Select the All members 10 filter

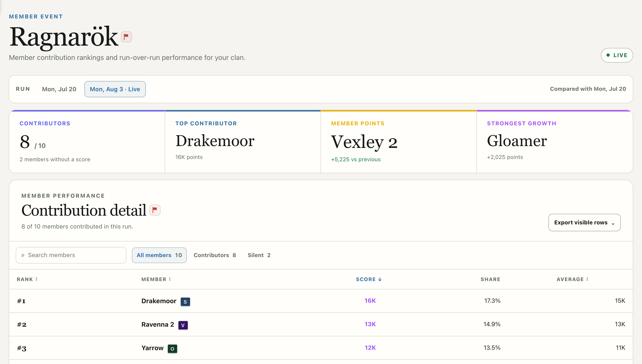(x=159, y=255)
